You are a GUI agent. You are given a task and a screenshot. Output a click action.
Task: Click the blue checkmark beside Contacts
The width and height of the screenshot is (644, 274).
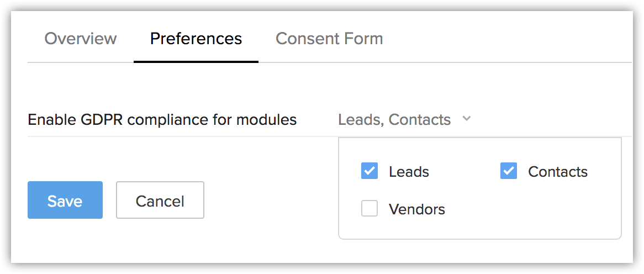[x=509, y=171]
